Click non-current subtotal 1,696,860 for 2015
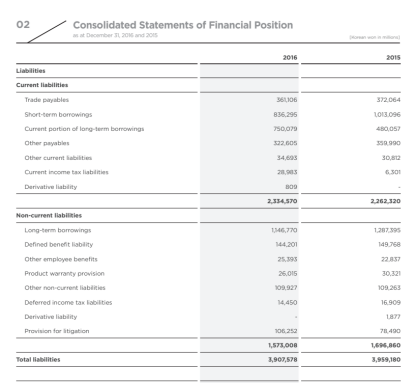The height and width of the screenshot is (383, 415). click(x=386, y=345)
